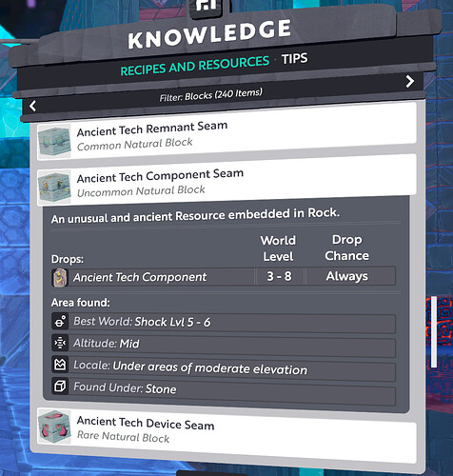Screen dimensions: 453x476
Task: Click the Best World: Shock Lvl 5 - 6 row
Action: (224, 323)
